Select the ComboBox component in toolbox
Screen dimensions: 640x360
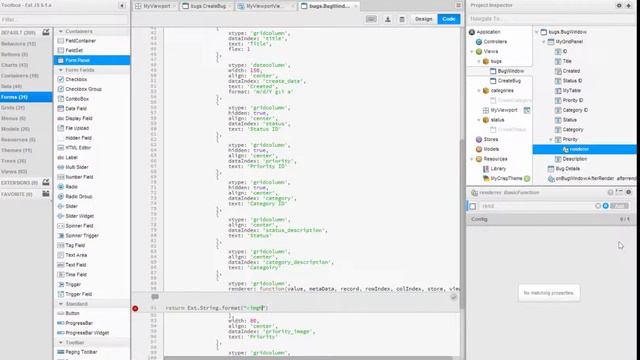click(92, 99)
